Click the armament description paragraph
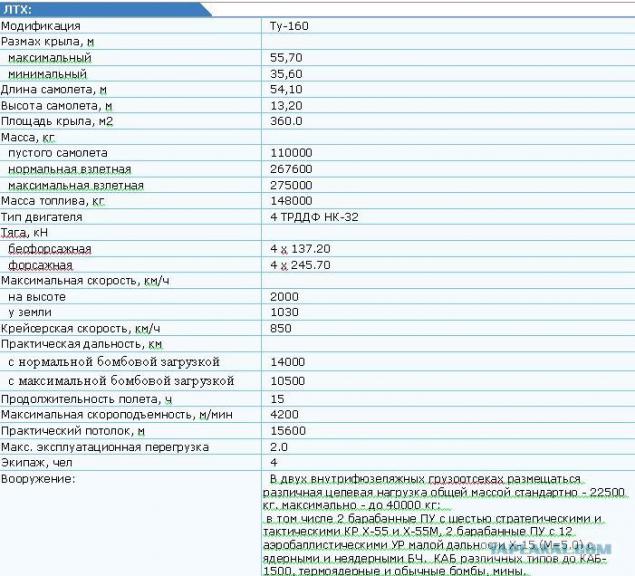Viewport: 635px width, 576px height. pyautogui.click(x=444, y=525)
